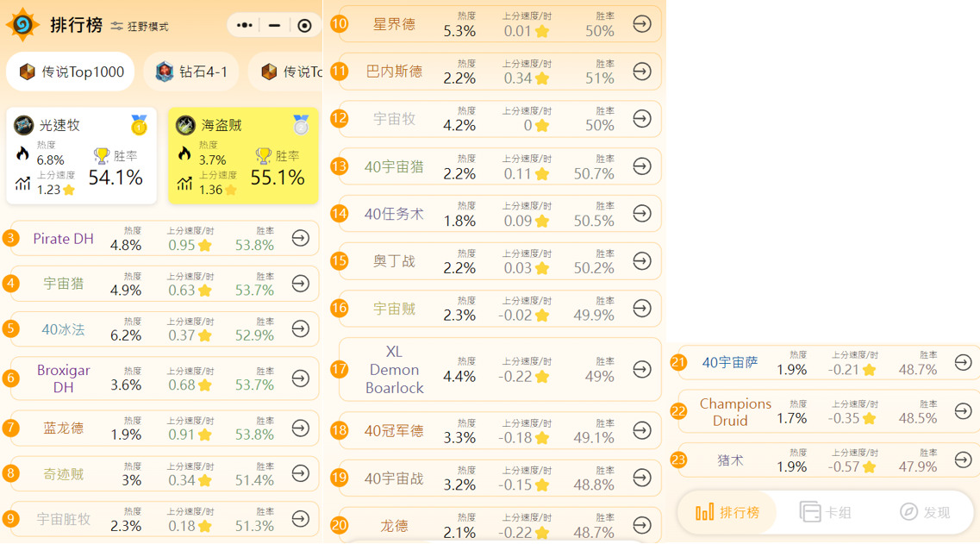The image size is (980, 544).
Task: Click arrow icon for Broxigar DH
Action: coord(300,378)
